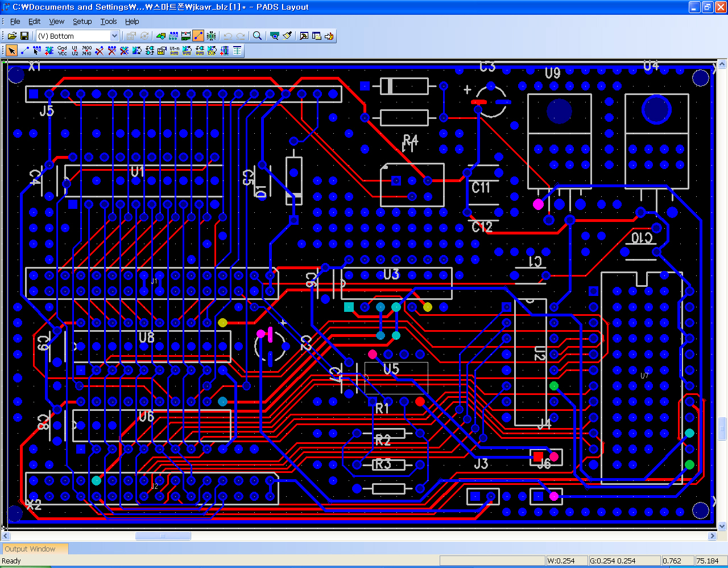Click the down arrow of vertical scrollbar
This screenshot has width=728, height=568.
pyautogui.click(x=722, y=526)
